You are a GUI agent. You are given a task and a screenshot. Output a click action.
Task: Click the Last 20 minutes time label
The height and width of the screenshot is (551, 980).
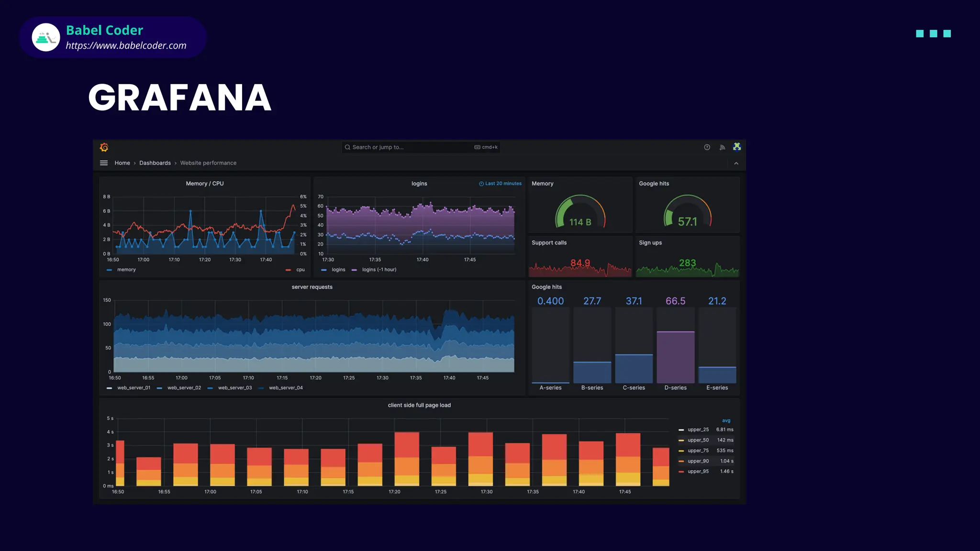click(500, 184)
